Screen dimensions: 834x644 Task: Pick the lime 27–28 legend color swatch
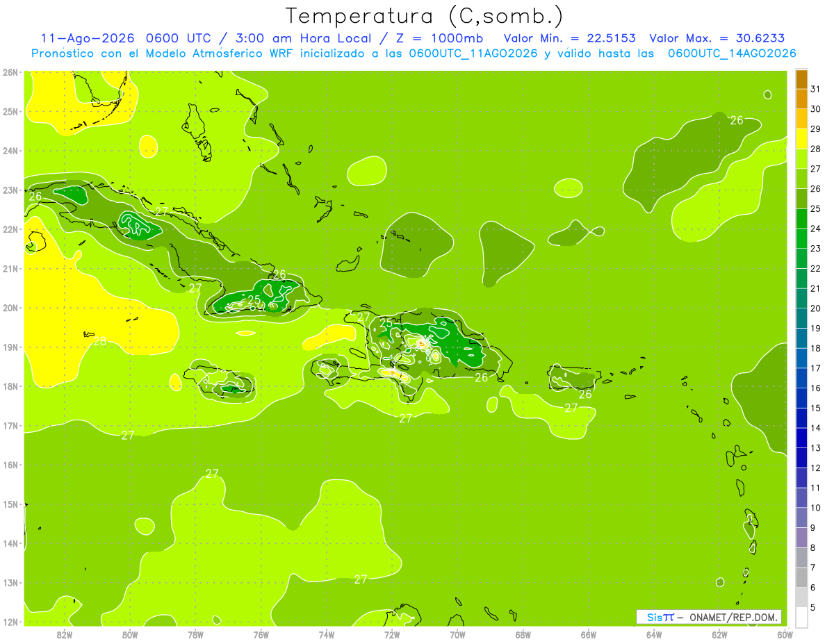(x=801, y=159)
